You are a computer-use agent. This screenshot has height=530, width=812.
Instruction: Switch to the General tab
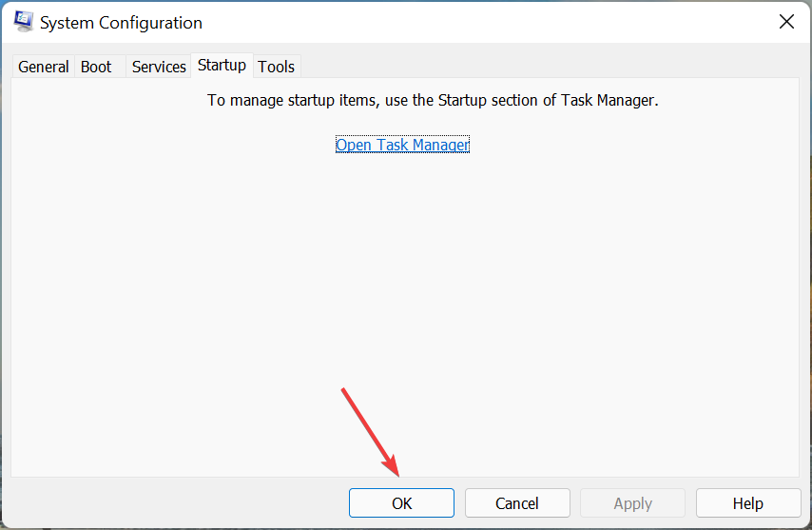44,67
